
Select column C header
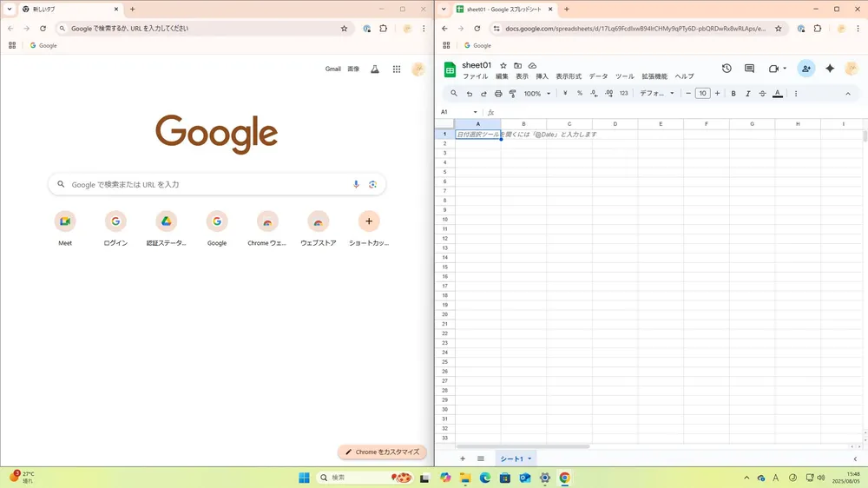(x=569, y=124)
